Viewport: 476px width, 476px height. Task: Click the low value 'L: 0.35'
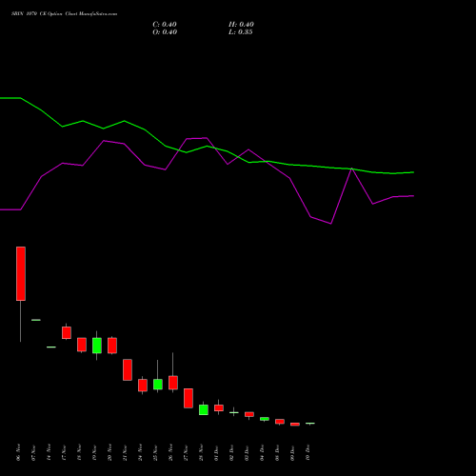click(x=241, y=32)
